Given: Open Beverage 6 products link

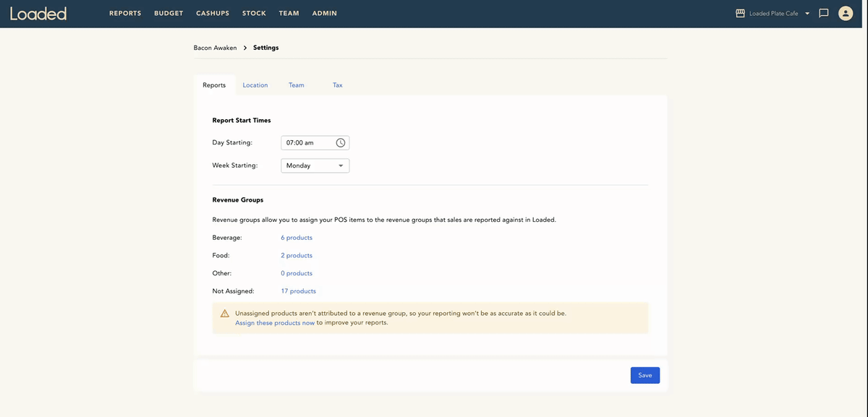Looking at the screenshot, I should click(297, 238).
